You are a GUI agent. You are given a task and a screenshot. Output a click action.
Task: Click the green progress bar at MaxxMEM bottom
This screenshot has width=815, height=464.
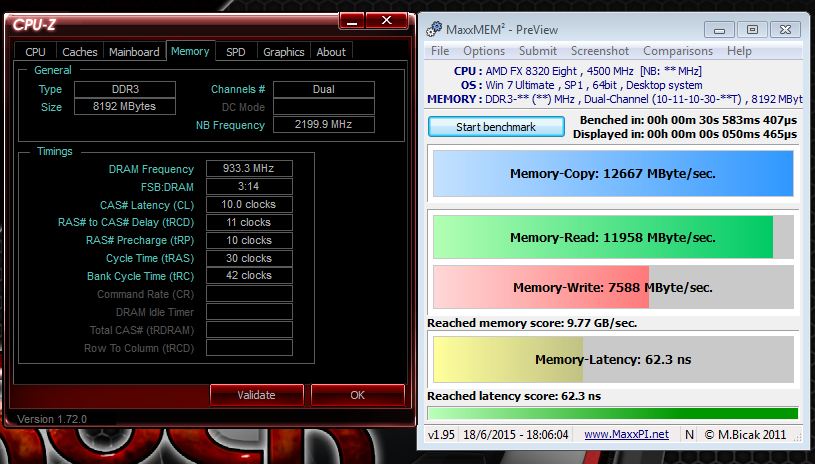pyautogui.click(x=612, y=413)
